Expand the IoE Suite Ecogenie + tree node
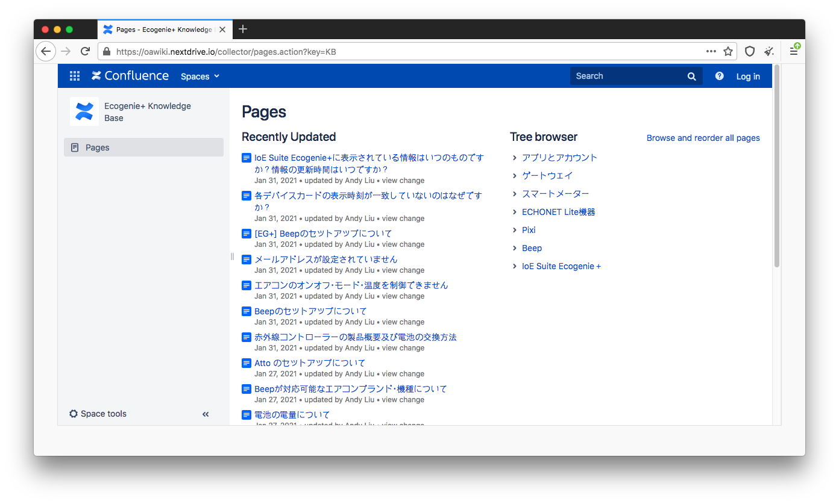This screenshot has width=839, height=504. pyautogui.click(x=515, y=266)
